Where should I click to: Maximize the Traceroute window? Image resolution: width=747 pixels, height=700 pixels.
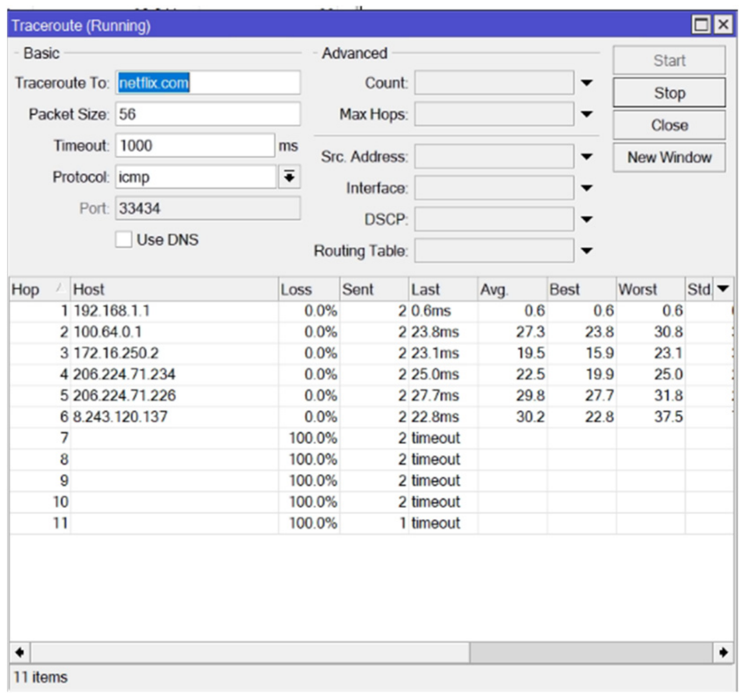pos(701,24)
